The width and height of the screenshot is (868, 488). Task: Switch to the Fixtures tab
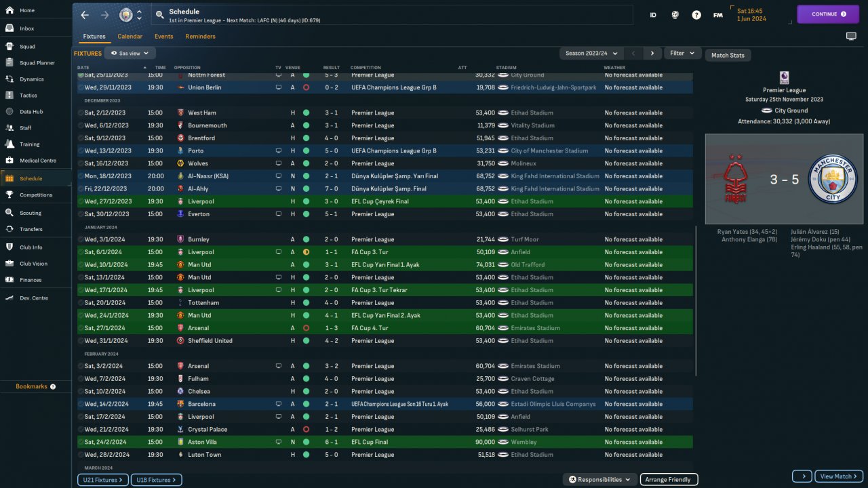pos(94,37)
